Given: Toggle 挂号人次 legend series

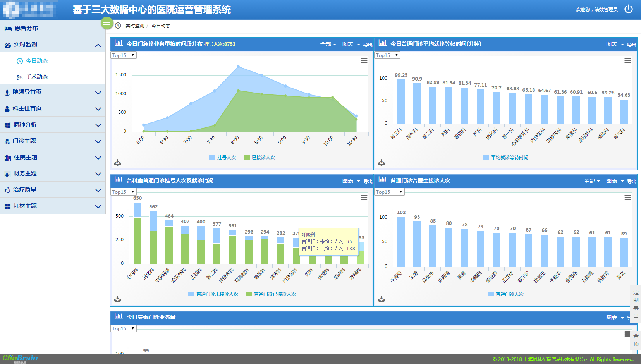Looking at the screenshot, I should click(x=223, y=157).
